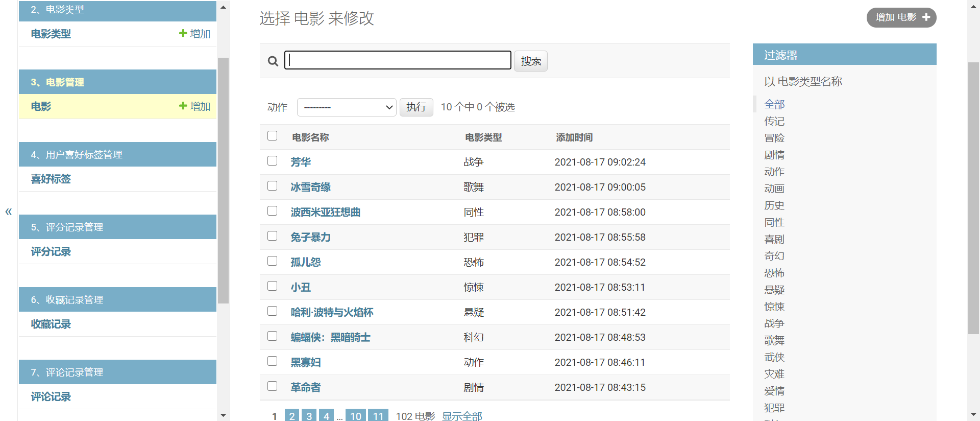Filter by 历史 type
Screen dimensions: 980x421
[774, 205]
